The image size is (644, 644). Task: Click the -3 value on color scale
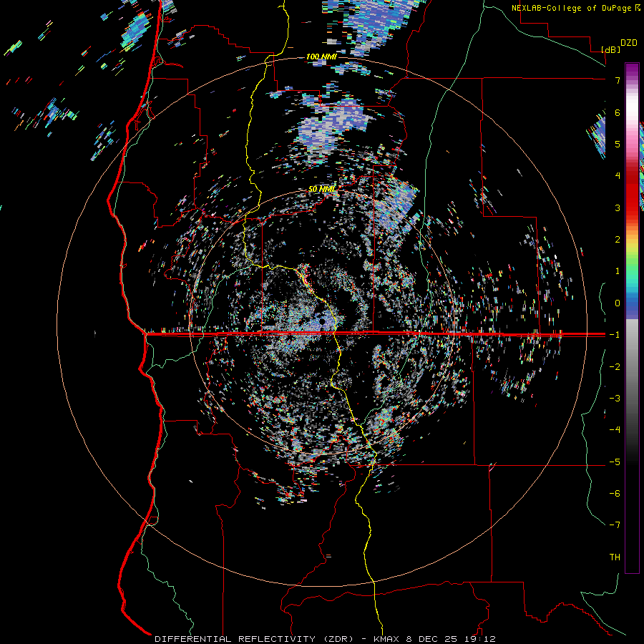(615, 399)
